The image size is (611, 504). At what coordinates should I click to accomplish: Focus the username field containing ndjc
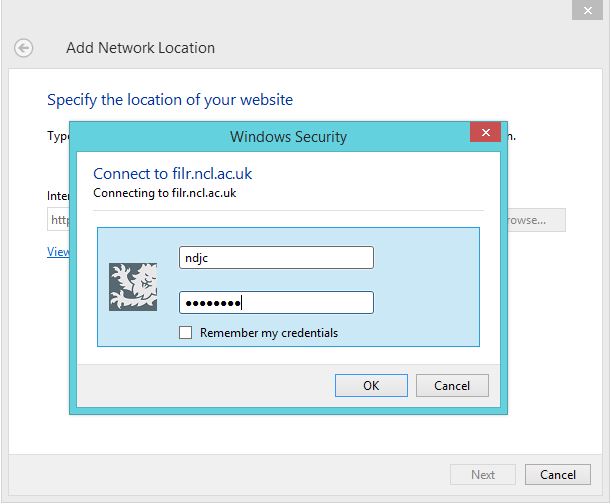pyautogui.click(x=275, y=258)
